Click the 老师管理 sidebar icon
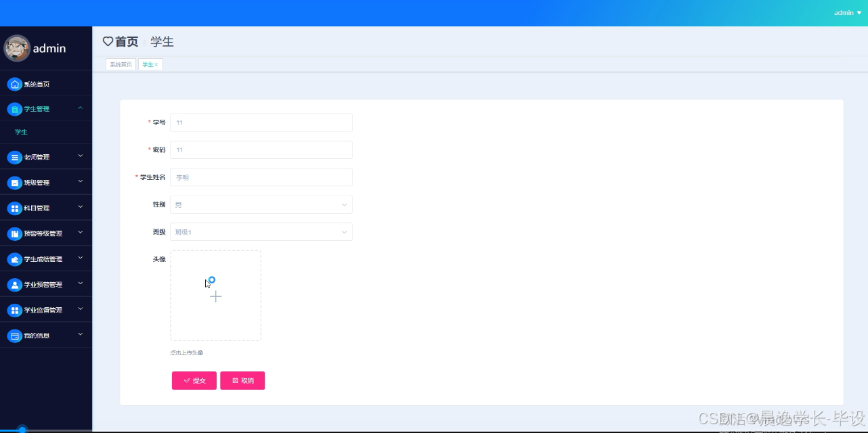868x433 pixels. click(x=15, y=158)
